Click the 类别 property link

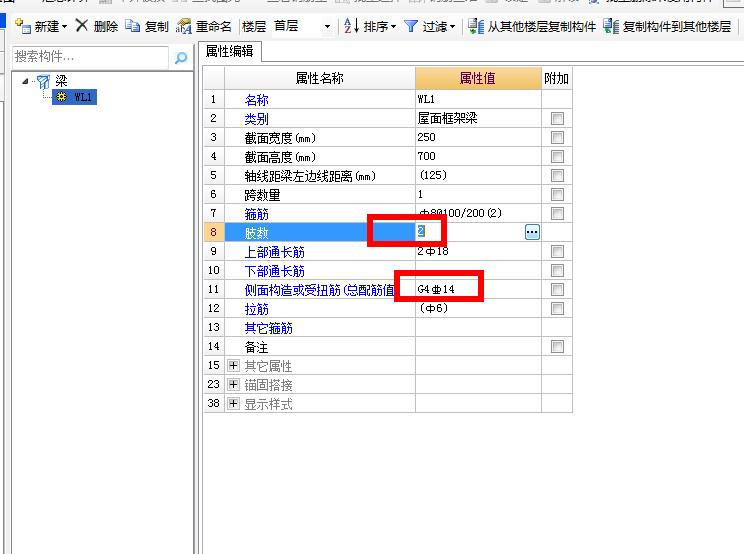pyautogui.click(x=257, y=119)
